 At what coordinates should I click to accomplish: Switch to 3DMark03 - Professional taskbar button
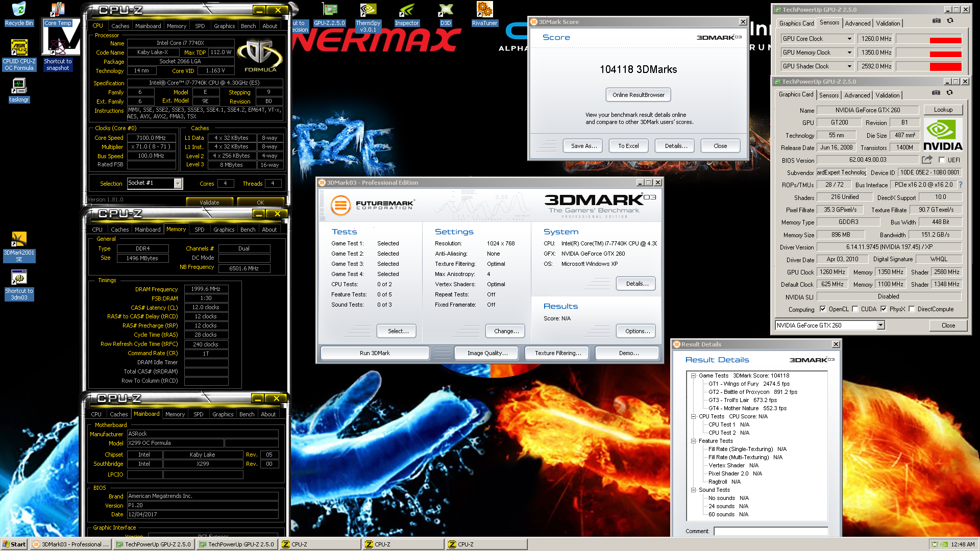[x=70, y=544]
